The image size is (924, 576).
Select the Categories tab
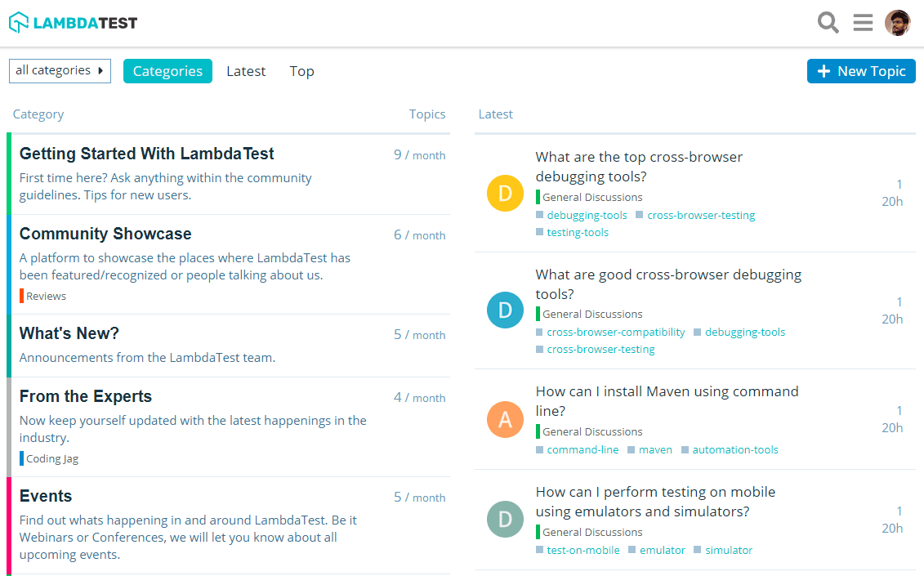pos(167,71)
